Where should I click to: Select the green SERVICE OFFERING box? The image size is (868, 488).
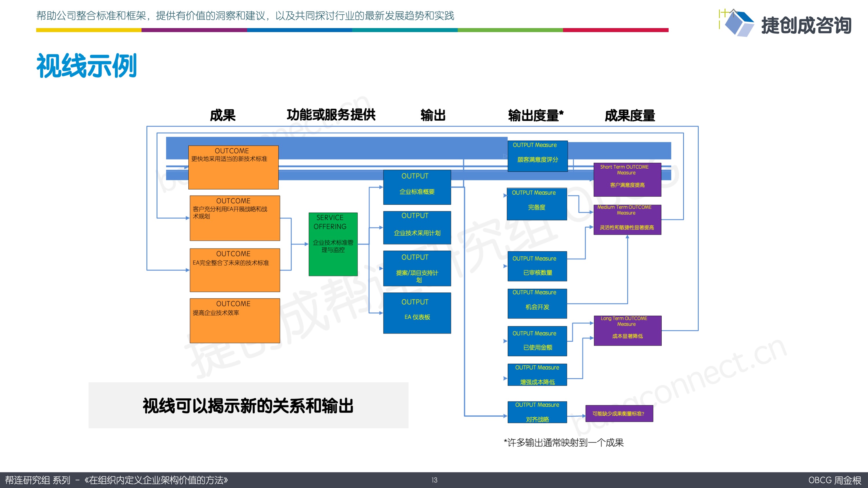(x=333, y=244)
